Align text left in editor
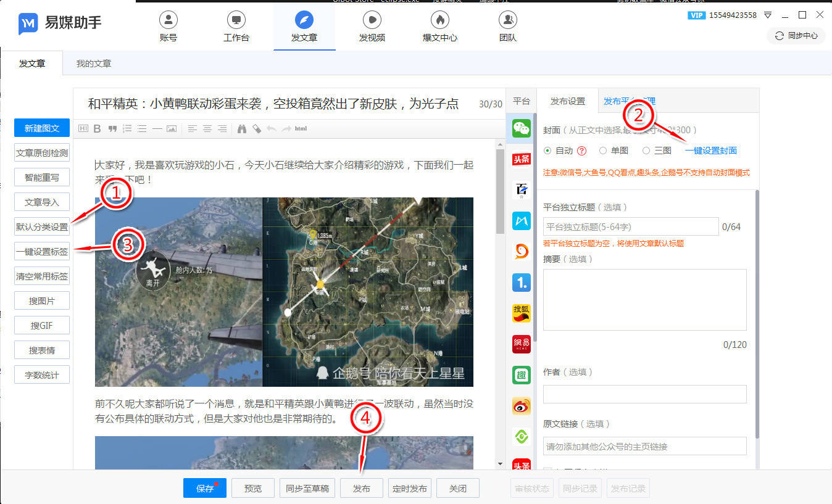 coord(192,128)
